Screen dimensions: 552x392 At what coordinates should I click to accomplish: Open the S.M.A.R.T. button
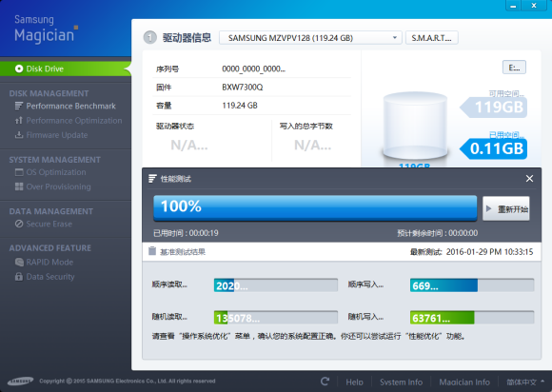[x=431, y=38]
